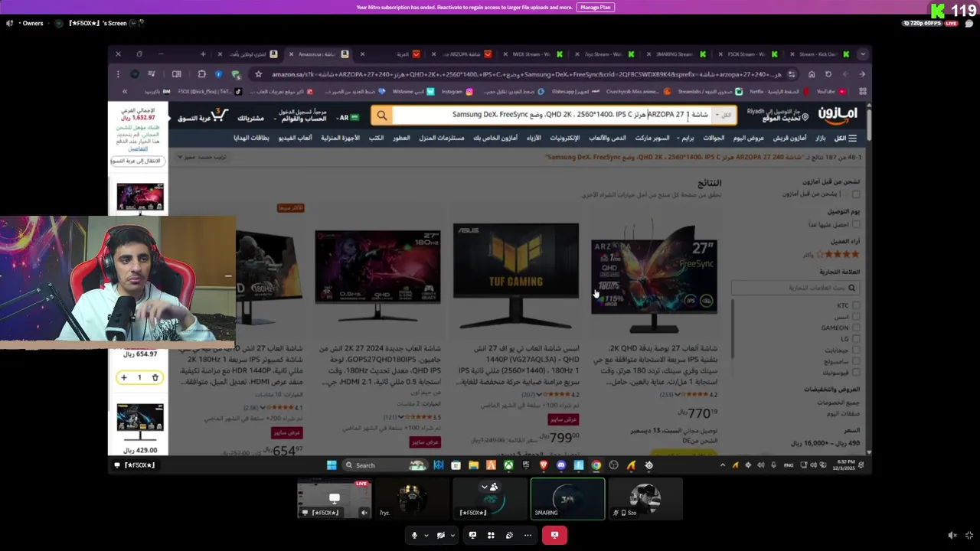Toggle camera in Discord call controls
This screenshot has width=980, height=551.
[440, 535]
